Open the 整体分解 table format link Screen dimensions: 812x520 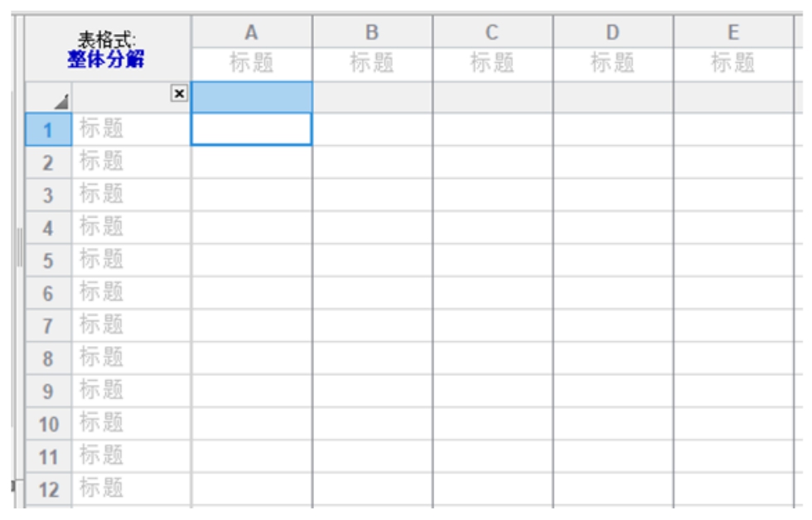coord(106,60)
